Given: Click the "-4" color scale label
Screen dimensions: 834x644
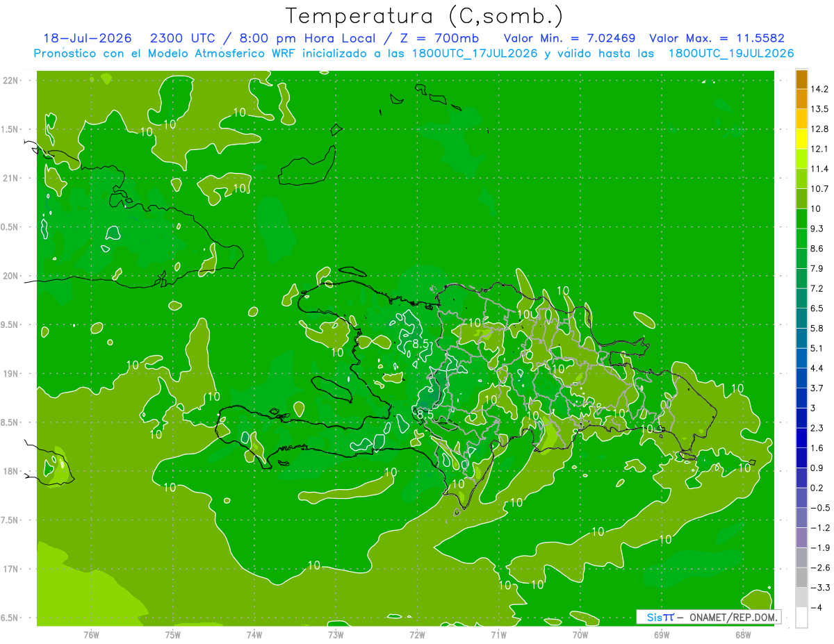Looking at the screenshot, I should [816, 607].
